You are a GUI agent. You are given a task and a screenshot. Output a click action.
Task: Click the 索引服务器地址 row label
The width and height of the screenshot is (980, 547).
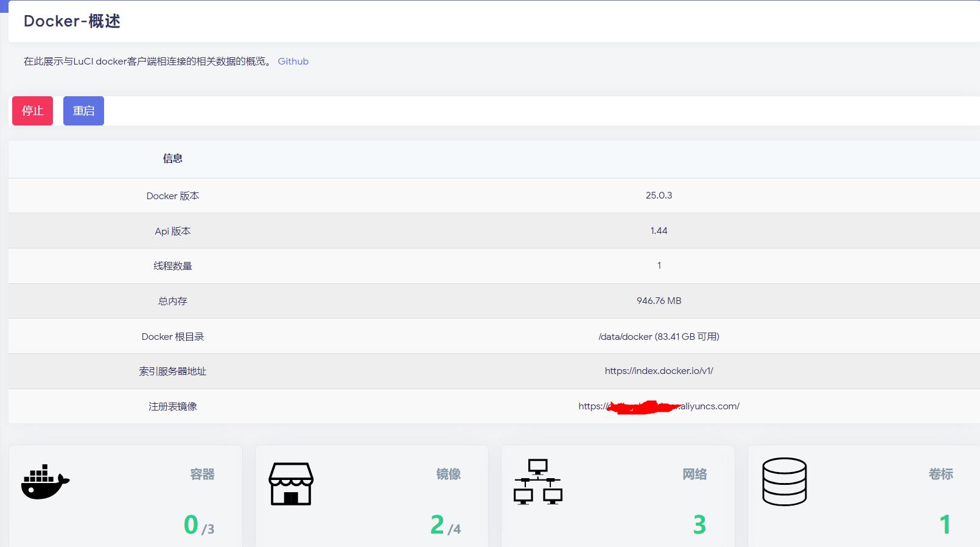pos(173,372)
